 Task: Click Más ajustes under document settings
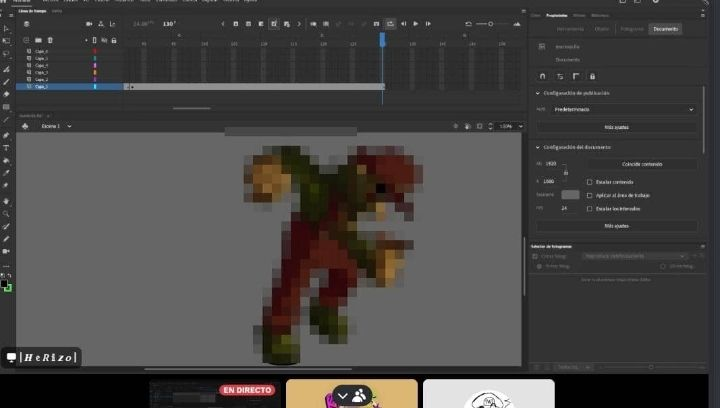click(x=617, y=226)
